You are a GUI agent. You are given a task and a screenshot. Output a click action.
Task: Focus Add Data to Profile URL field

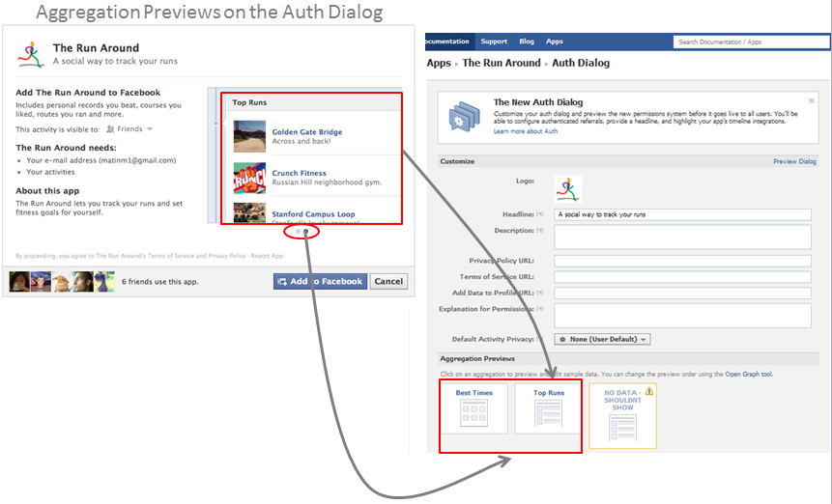682,293
